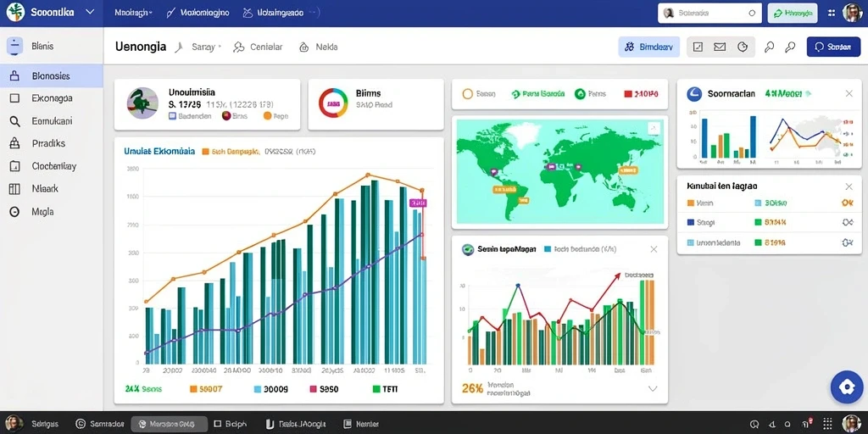Click the columns icon beside Nlaark
This screenshot has height=434, width=868.
[15, 189]
